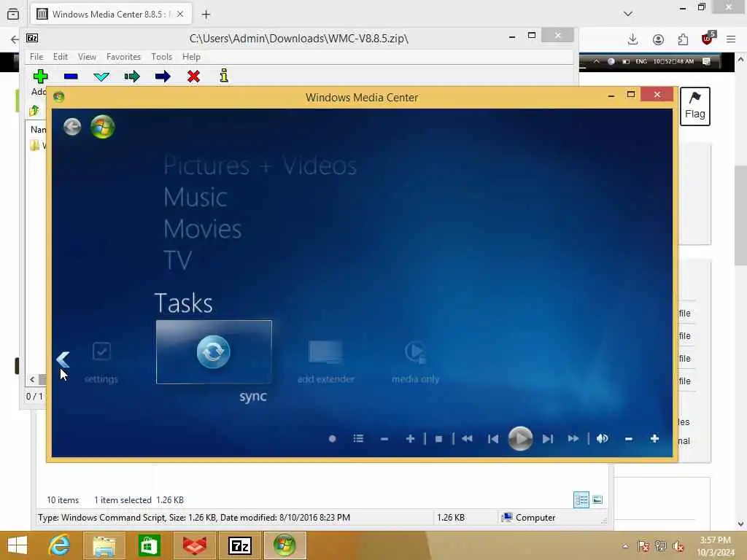This screenshot has height=560, width=747.
Task: Switch Explorer to large icons view
Action: point(597,500)
